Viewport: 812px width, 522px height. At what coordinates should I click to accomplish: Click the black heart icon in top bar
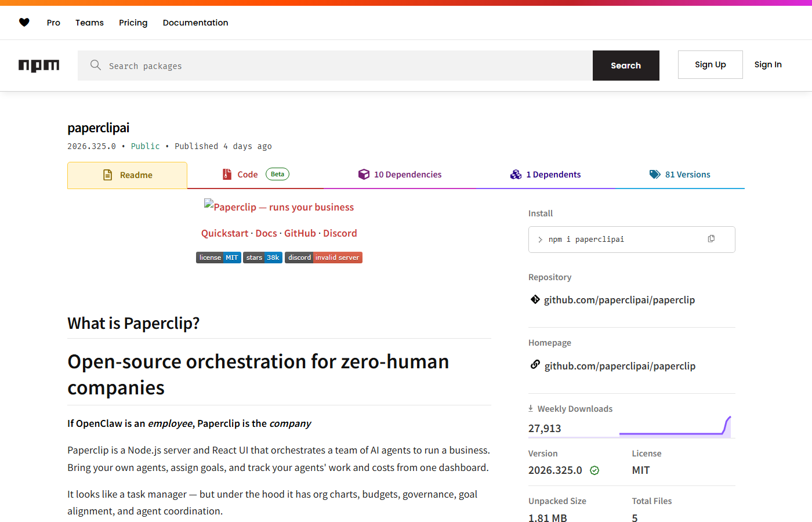pyautogui.click(x=24, y=23)
